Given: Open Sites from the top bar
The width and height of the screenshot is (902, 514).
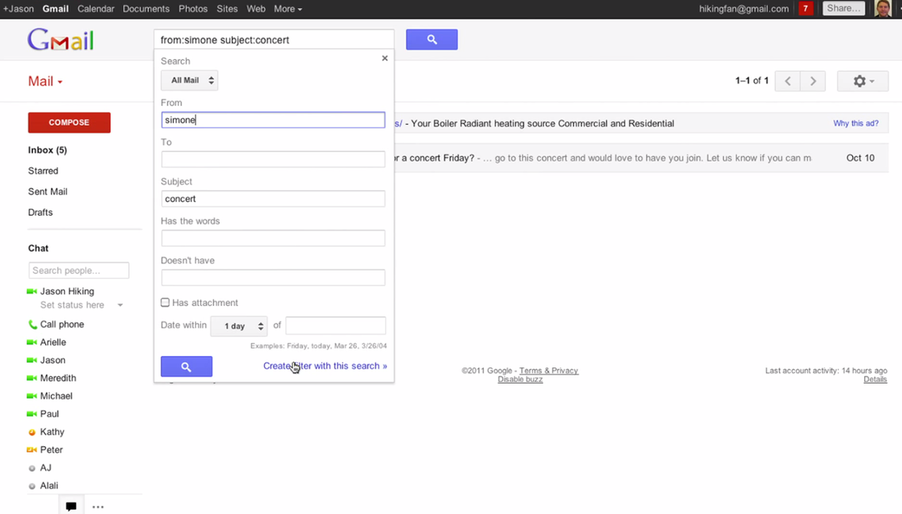Looking at the screenshot, I should pos(227,9).
